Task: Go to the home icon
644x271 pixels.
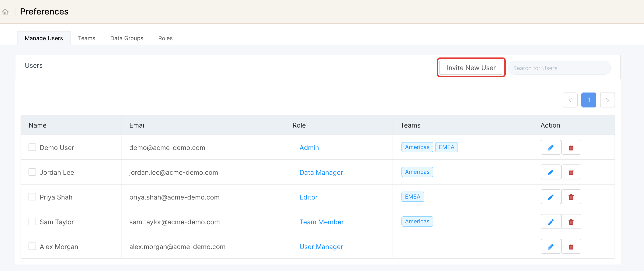Action: [x=5, y=12]
